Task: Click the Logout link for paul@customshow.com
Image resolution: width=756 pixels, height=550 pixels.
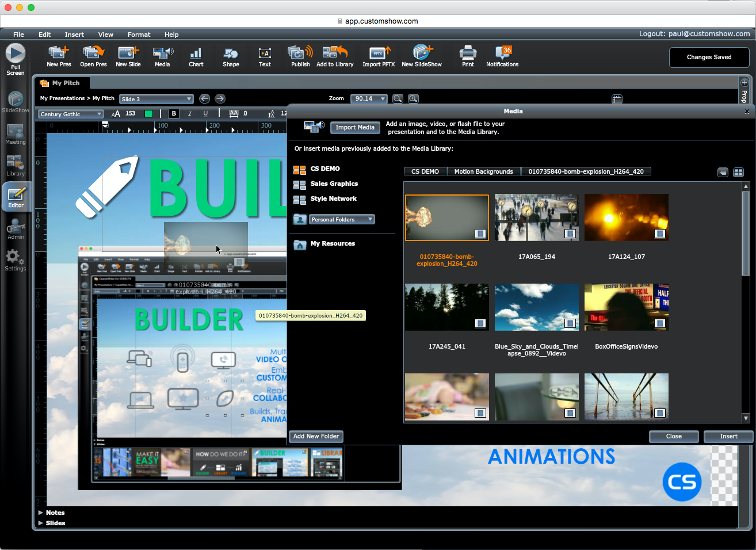Action: pos(694,34)
